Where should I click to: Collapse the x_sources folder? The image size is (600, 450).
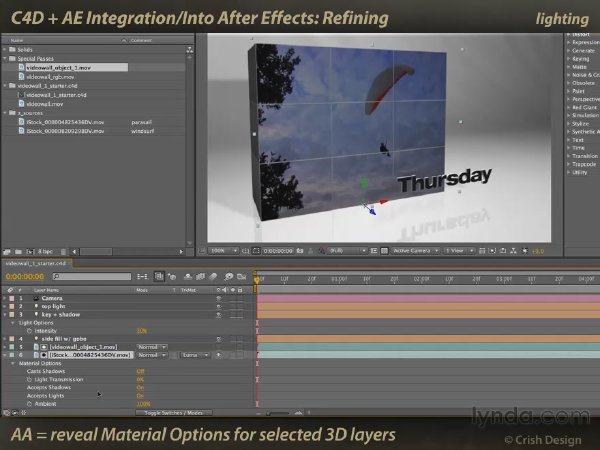tap(5, 113)
